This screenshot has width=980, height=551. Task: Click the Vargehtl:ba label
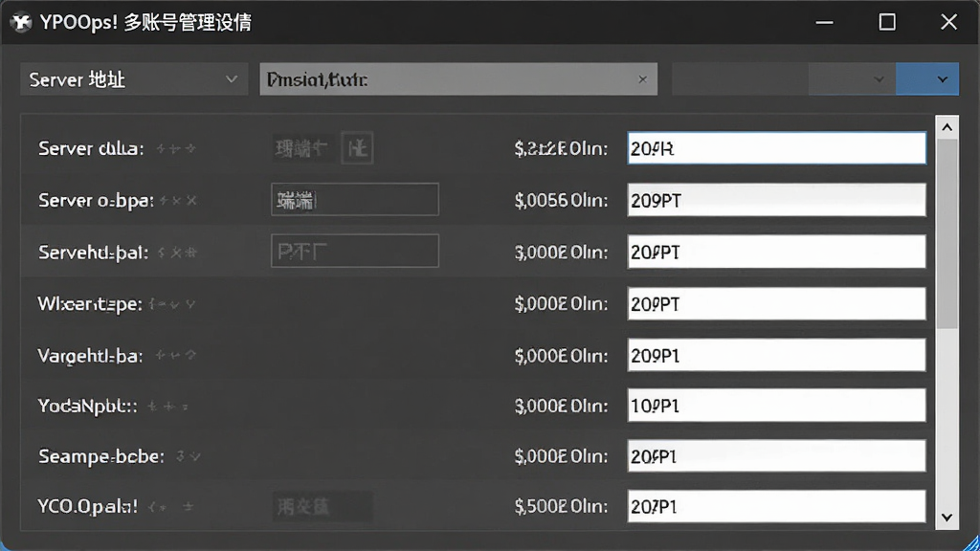pyautogui.click(x=90, y=356)
